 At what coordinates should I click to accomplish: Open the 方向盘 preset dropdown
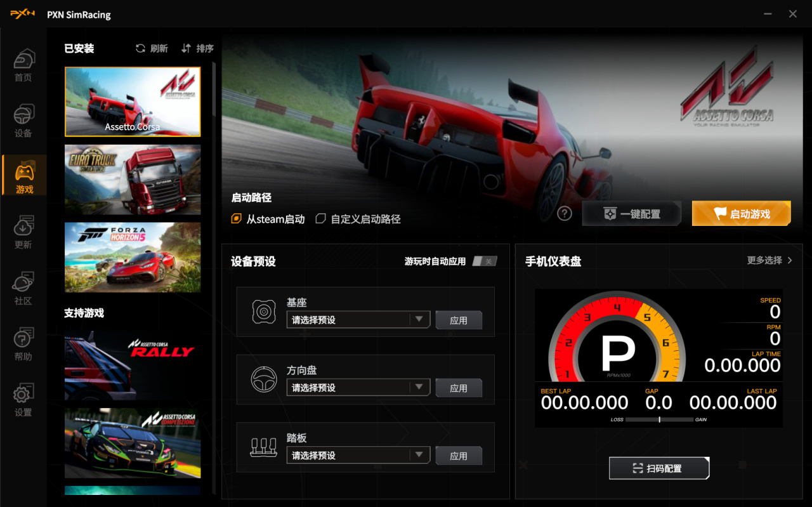point(358,388)
